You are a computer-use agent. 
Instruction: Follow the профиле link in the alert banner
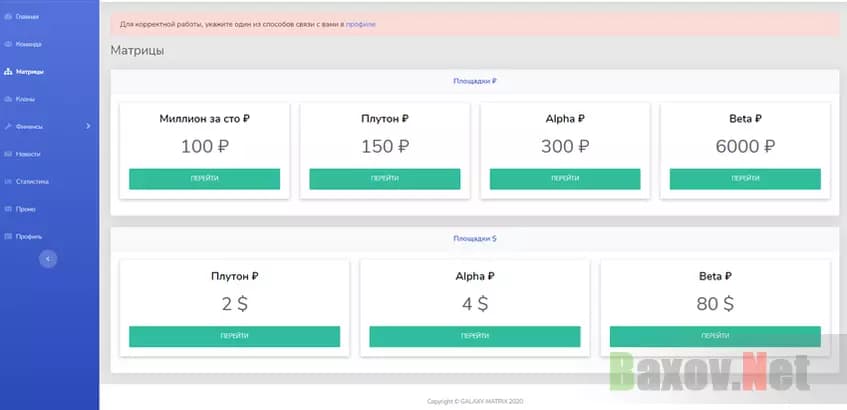point(361,23)
